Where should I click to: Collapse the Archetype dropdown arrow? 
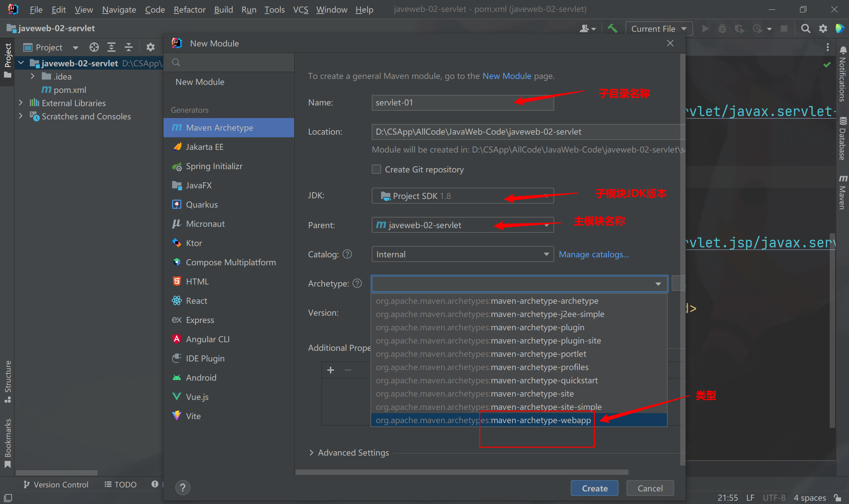(x=658, y=284)
